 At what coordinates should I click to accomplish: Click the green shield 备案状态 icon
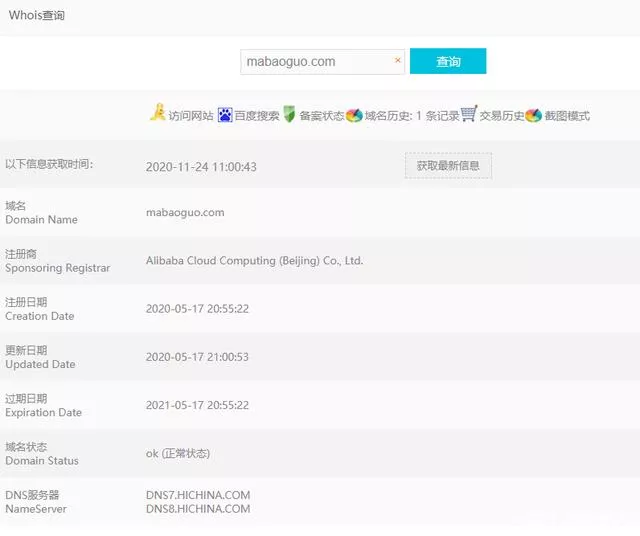pos(289,114)
